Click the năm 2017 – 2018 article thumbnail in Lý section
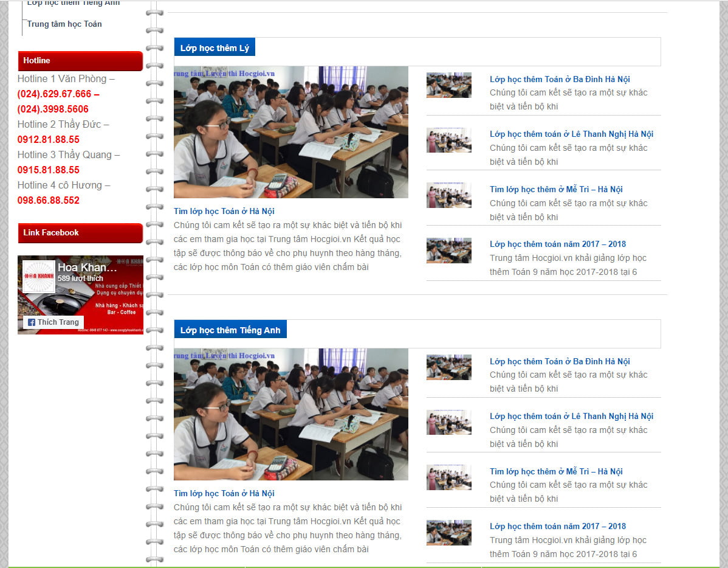The width and height of the screenshot is (728, 568). (x=449, y=250)
